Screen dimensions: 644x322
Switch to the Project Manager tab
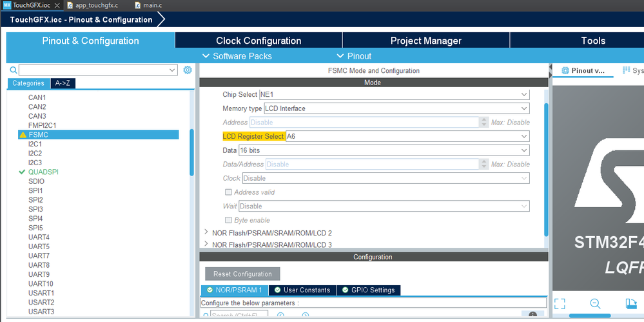[x=426, y=41]
